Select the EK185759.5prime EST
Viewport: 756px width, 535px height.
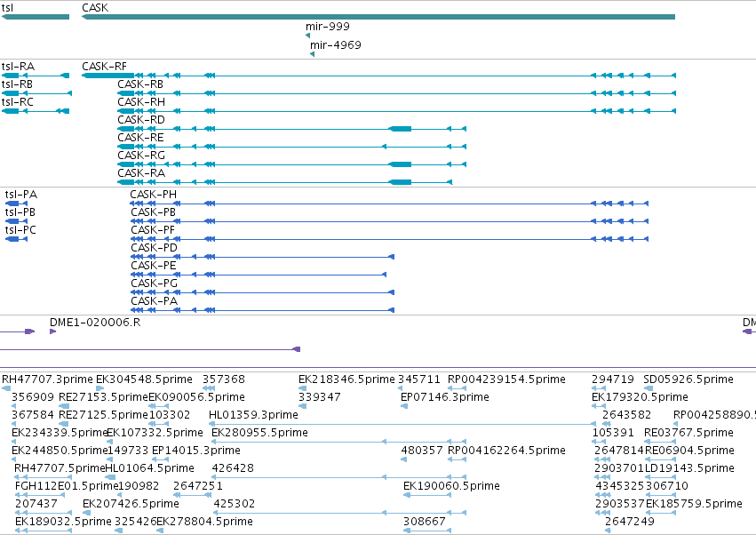(x=661, y=514)
